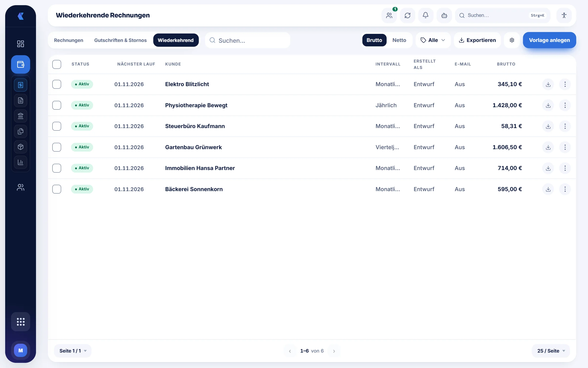Open the products box sidebar icon
Screen dimensions: 588x368
21,147
